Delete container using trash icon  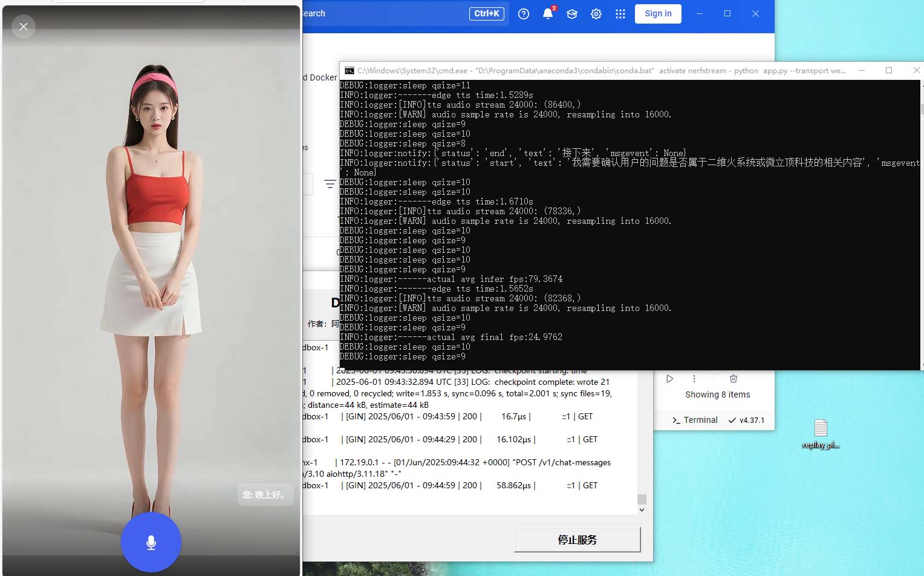(734, 379)
